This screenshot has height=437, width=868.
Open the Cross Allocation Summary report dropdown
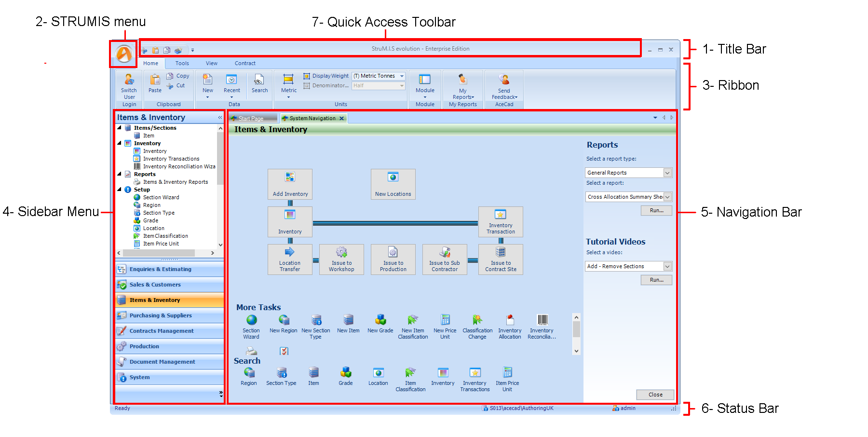tap(667, 197)
